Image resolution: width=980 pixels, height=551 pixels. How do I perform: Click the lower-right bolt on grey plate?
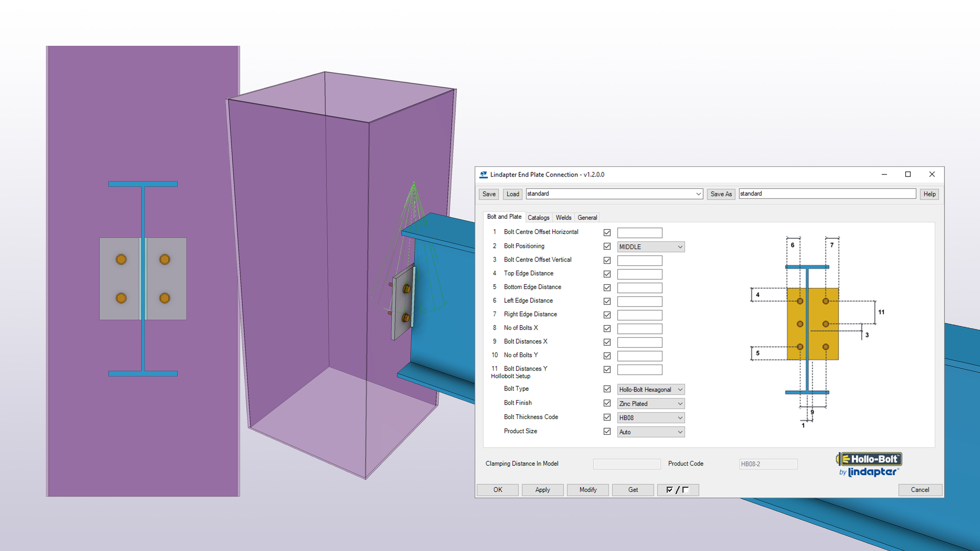[165, 298]
